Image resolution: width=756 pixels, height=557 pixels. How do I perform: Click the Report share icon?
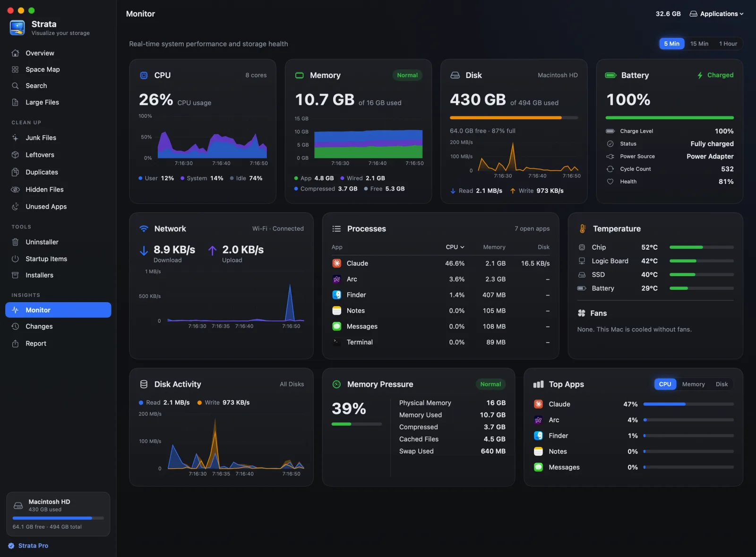(x=15, y=343)
